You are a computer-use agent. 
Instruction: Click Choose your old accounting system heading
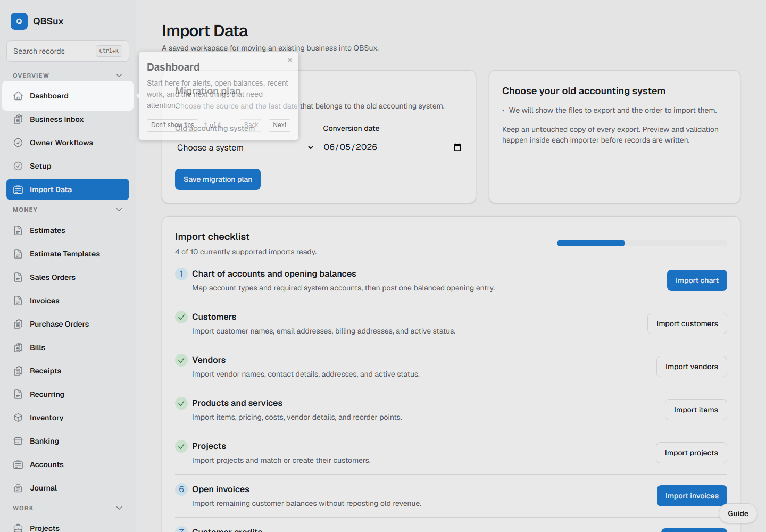click(x=584, y=91)
